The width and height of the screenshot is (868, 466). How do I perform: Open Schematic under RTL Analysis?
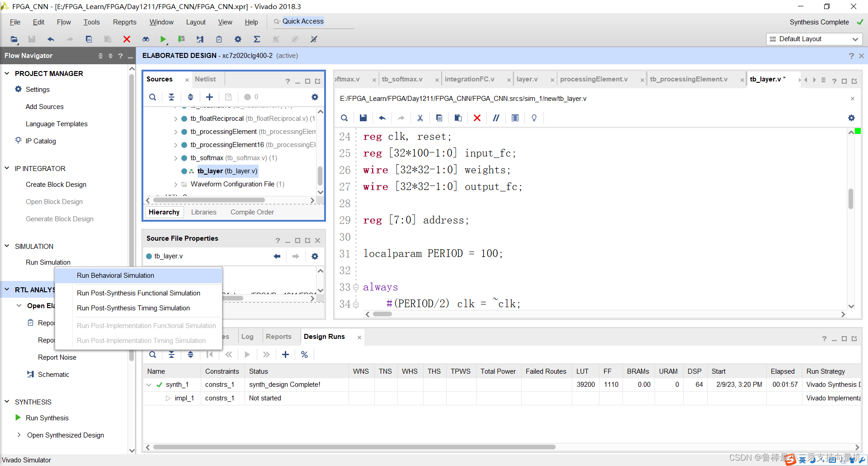point(53,375)
